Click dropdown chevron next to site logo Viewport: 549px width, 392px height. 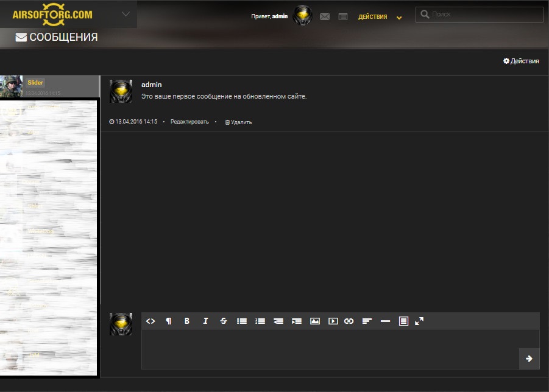tap(126, 14)
